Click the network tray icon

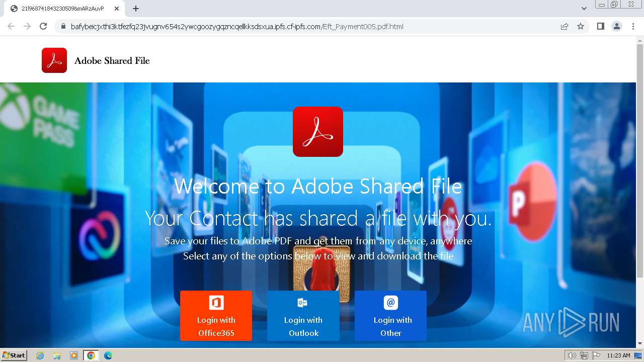(584, 355)
